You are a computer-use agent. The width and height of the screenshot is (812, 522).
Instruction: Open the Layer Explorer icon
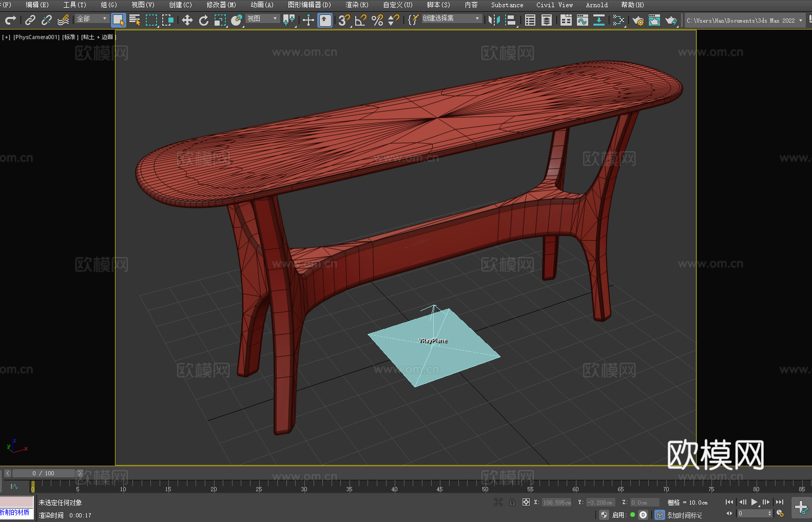[547, 20]
